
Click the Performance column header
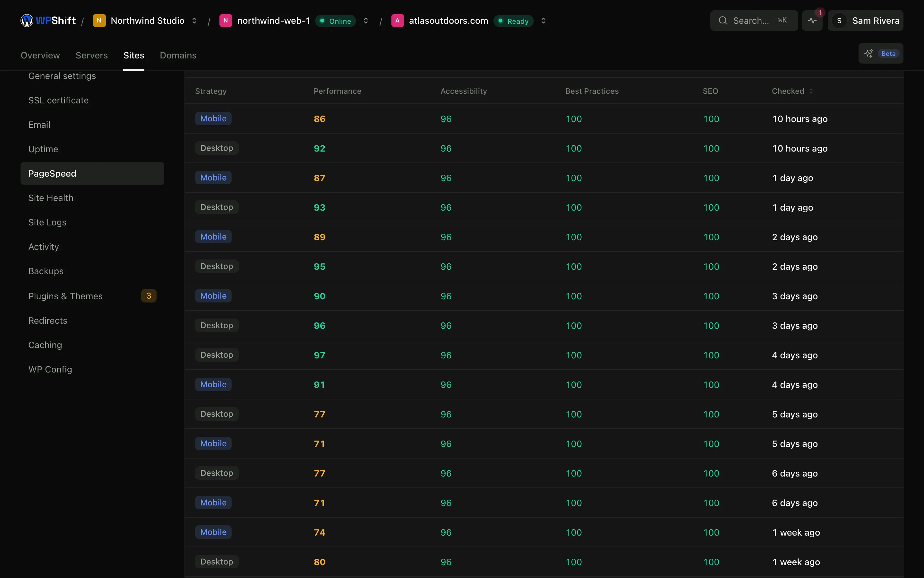(337, 92)
